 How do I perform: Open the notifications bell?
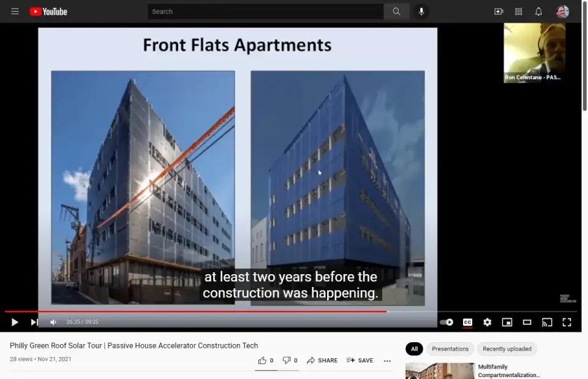538,12
